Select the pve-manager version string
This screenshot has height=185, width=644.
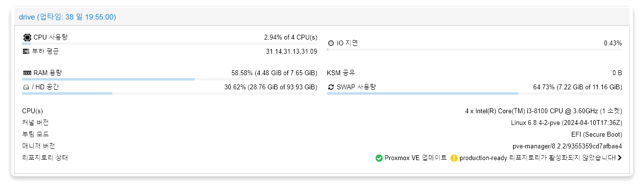567,146
